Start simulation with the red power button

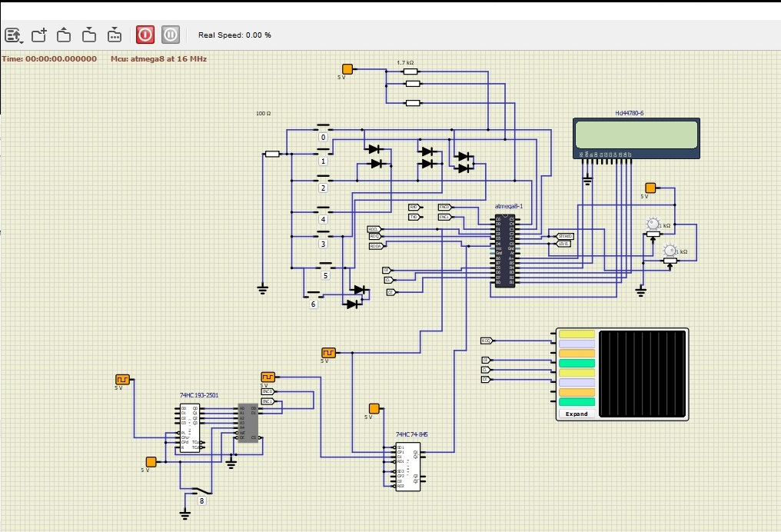click(x=145, y=35)
